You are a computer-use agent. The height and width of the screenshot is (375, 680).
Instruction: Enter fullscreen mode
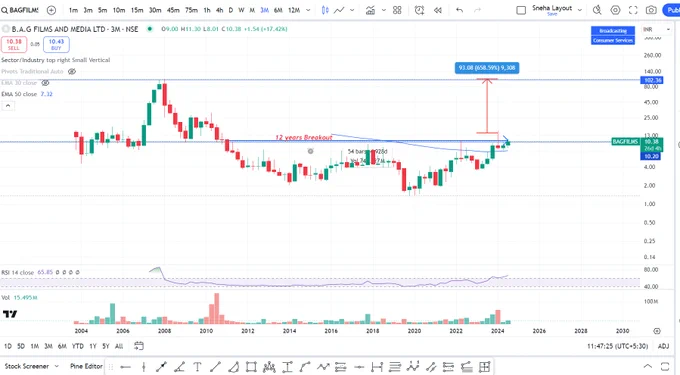click(633, 10)
